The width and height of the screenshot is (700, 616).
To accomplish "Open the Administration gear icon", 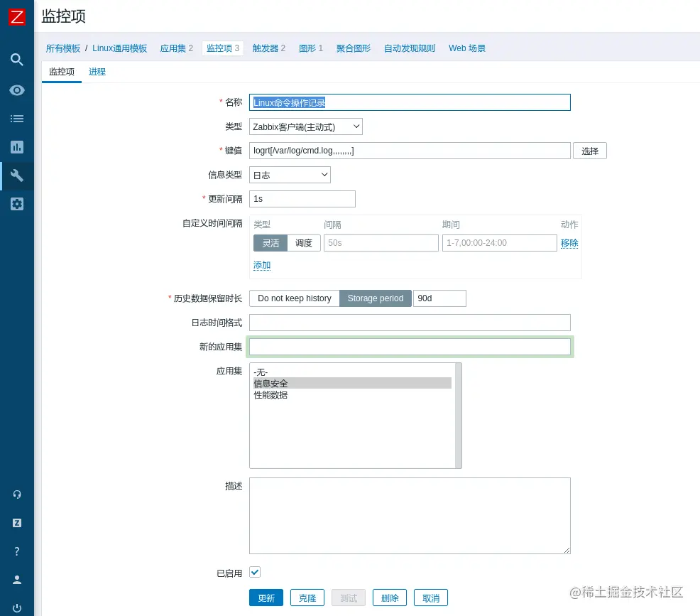I will click(16, 204).
